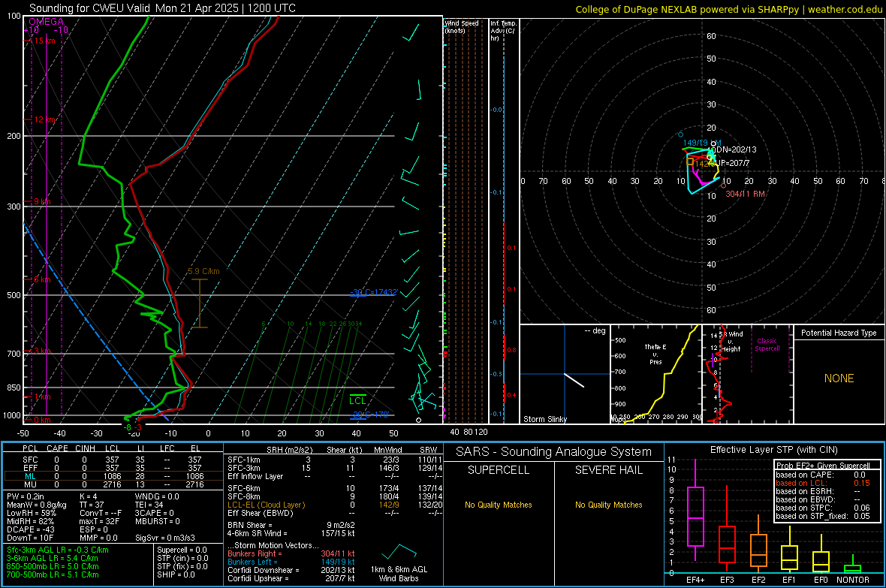Click 'No Quality Matches' under SUPERCELL

point(499,505)
